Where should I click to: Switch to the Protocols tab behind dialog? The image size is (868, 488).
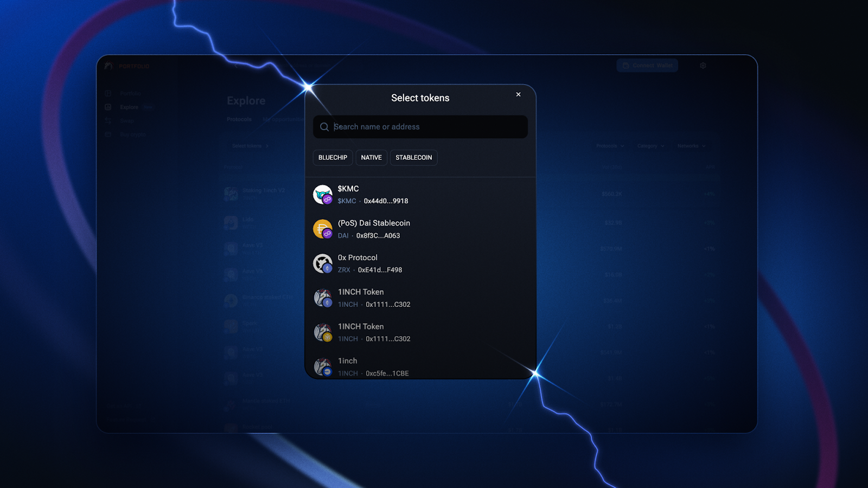pos(239,119)
